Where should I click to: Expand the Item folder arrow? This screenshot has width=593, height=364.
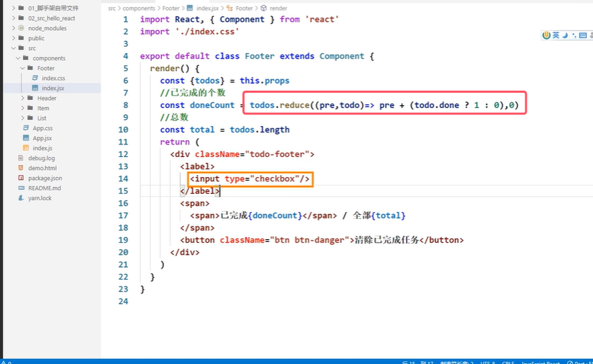(x=23, y=108)
